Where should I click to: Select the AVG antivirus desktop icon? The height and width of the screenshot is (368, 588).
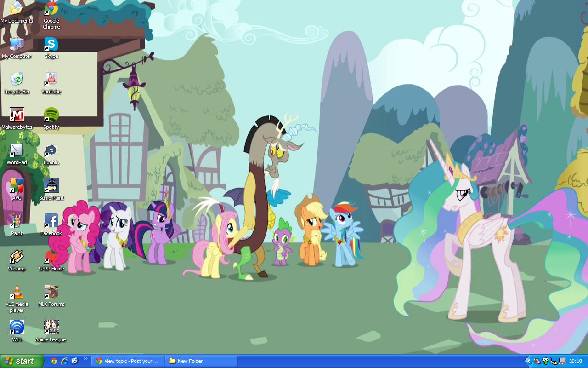pos(17,186)
